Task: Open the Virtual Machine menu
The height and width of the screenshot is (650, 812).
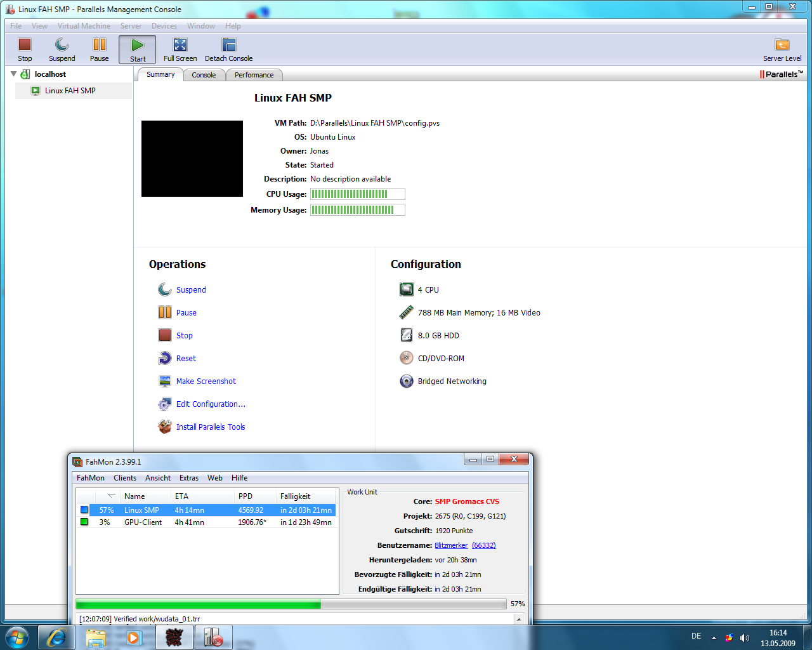Action: click(x=84, y=26)
